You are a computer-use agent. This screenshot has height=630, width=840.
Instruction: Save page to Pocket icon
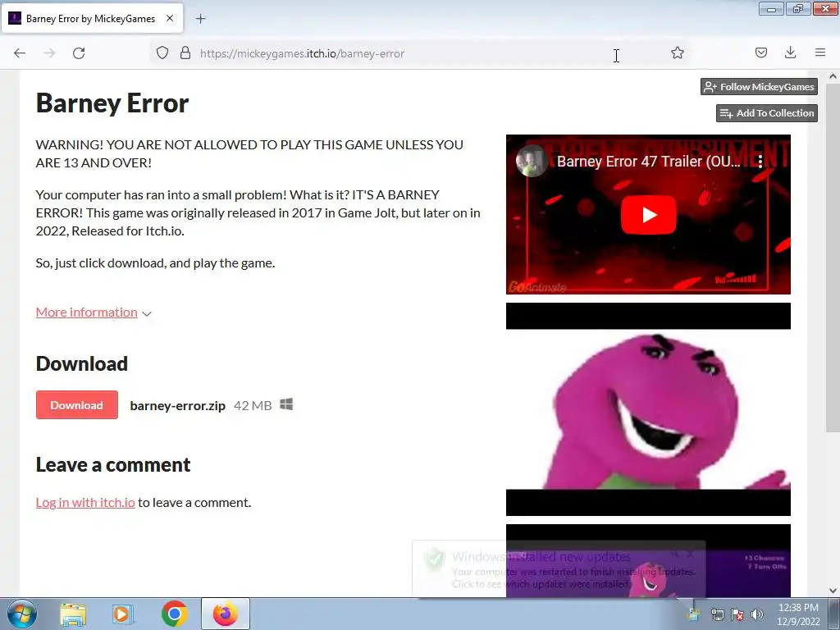pyautogui.click(x=760, y=52)
